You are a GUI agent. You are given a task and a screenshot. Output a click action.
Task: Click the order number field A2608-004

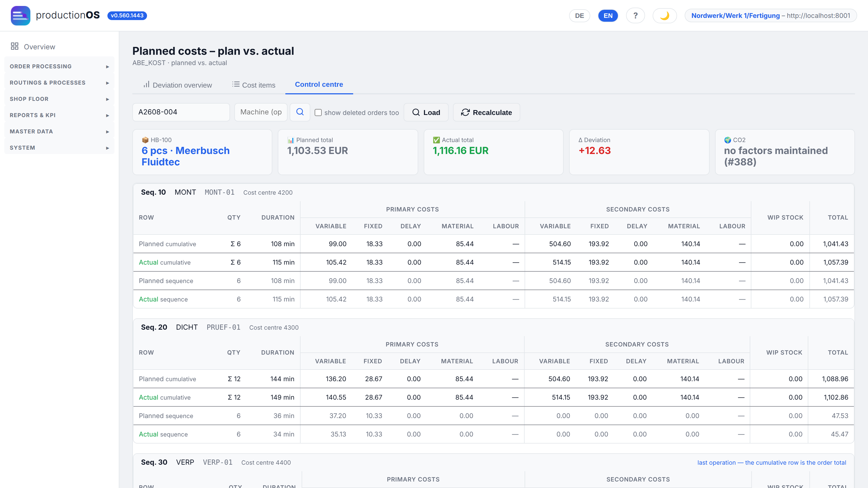pyautogui.click(x=181, y=112)
